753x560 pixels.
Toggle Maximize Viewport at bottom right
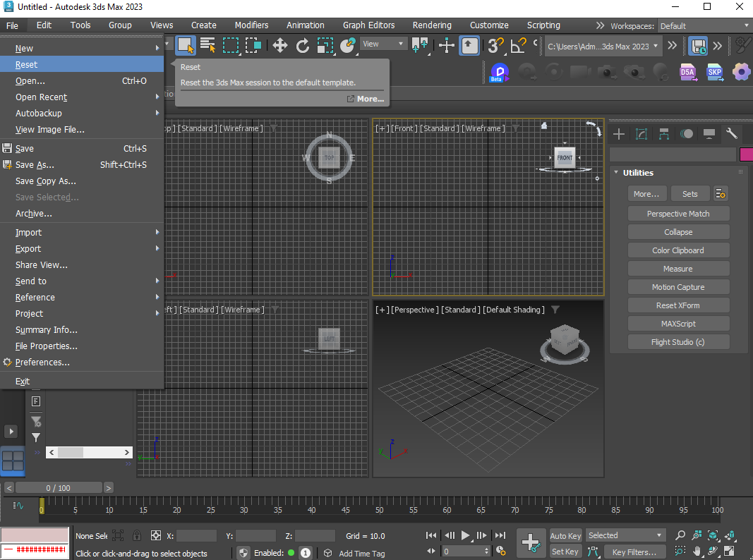(x=729, y=551)
